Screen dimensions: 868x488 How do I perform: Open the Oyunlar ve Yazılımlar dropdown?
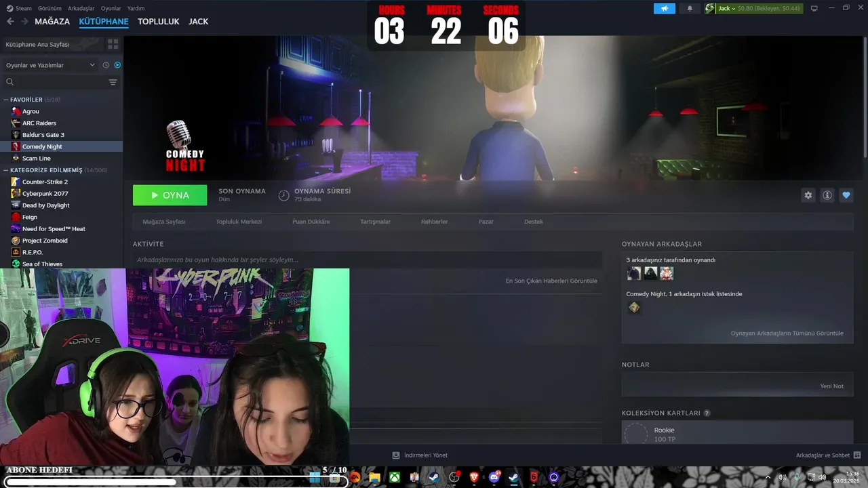[x=51, y=65]
